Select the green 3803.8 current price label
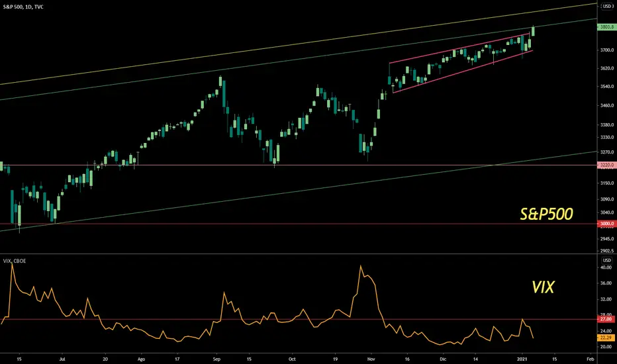The height and width of the screenshot is (364, 617). tap(606, 26)
